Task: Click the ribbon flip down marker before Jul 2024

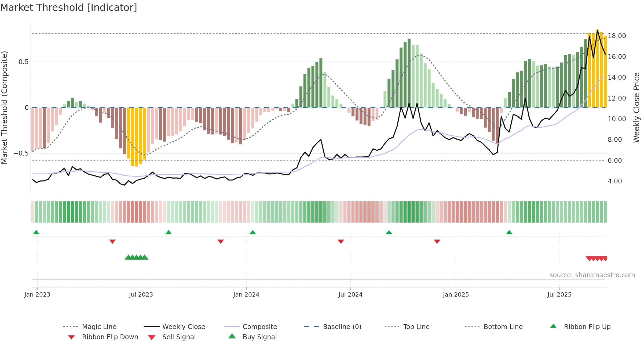Action: pyautogui.click(x=341, y=242)
